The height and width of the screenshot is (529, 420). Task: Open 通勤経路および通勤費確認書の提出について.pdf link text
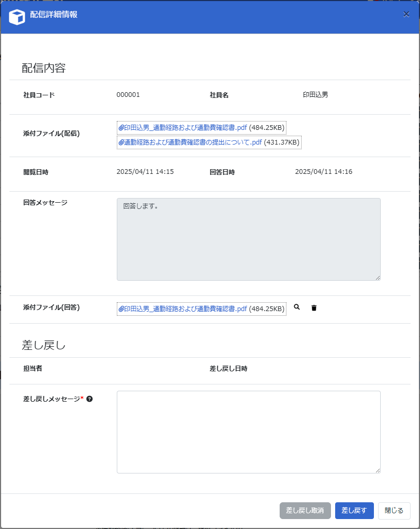193,142
